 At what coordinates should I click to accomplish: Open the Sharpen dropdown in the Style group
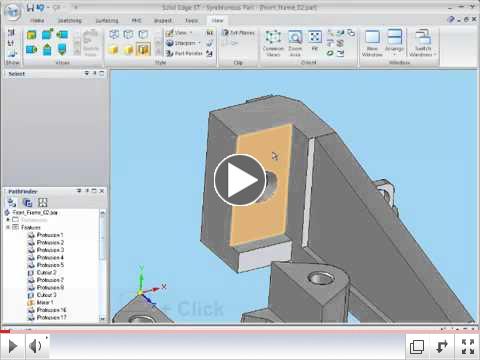pos(183,43)
